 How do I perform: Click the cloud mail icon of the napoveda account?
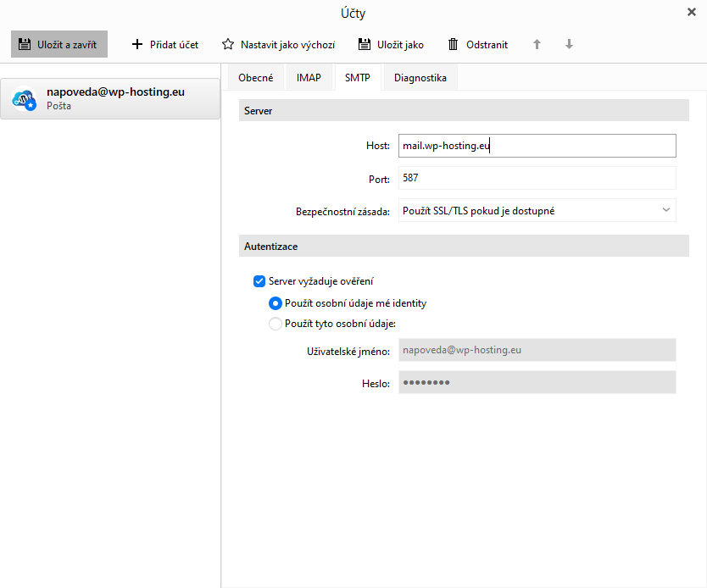click(24, 99)
